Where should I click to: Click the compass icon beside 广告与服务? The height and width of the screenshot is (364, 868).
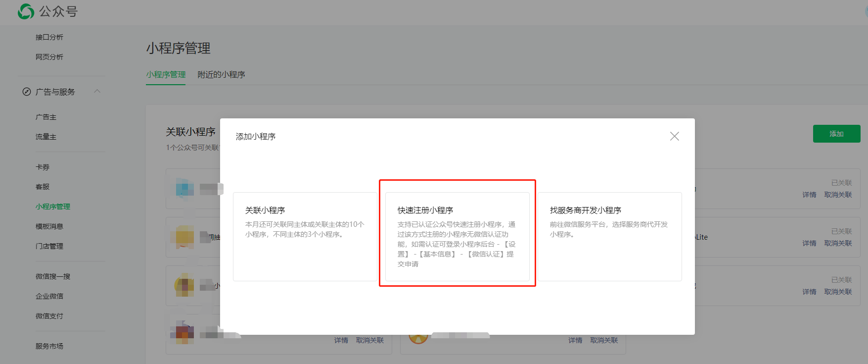point(27,92)
